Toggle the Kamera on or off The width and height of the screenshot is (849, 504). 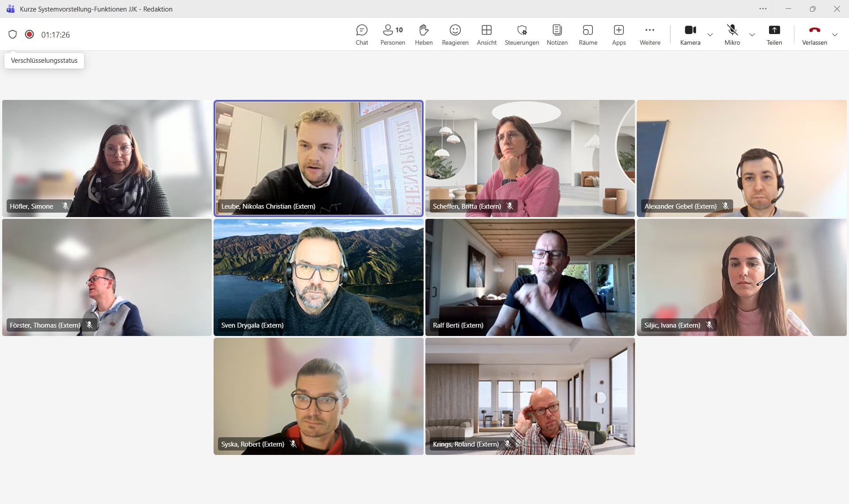690,34
